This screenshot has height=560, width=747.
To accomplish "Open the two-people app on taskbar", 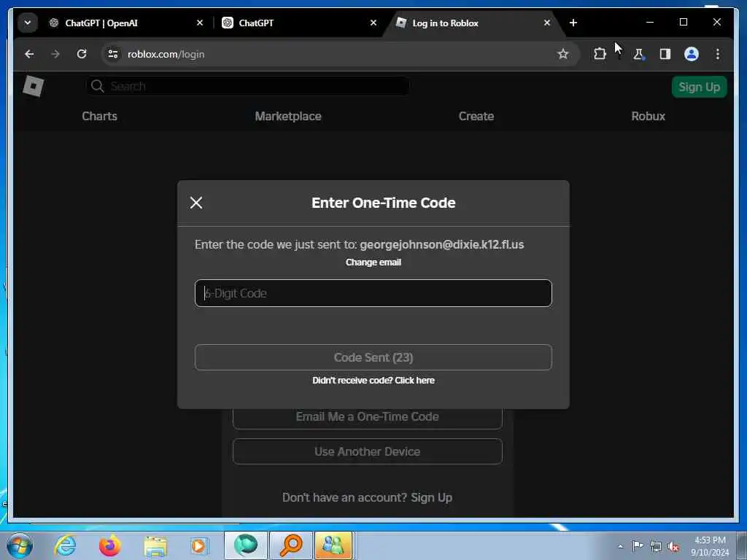I will pos(333,545).
